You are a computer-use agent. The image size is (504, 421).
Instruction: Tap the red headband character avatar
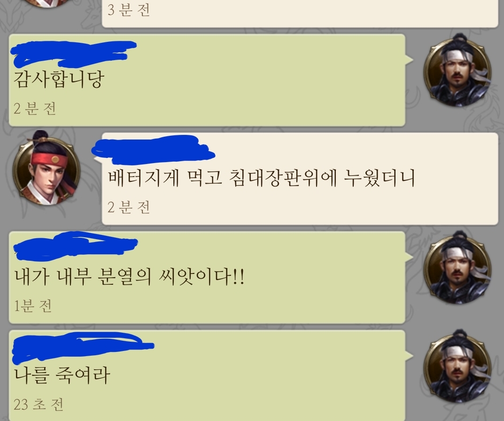pyautogui.click(x=47, y=168)
